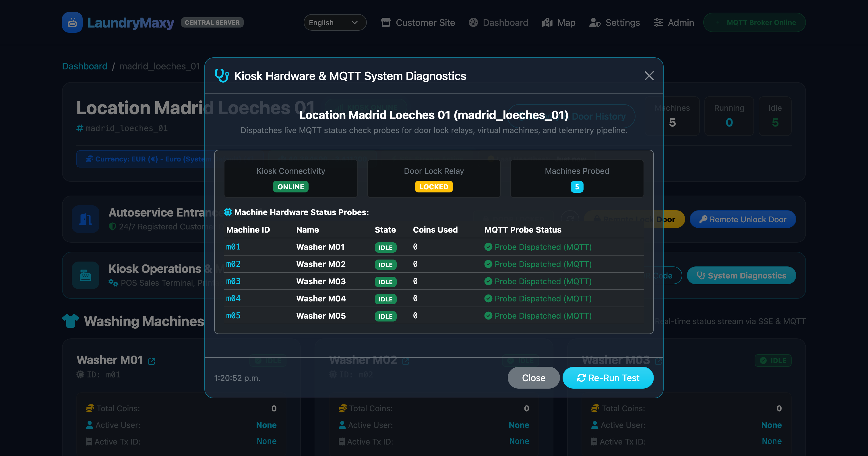Screen dimensions: 868x456
Task: Click the coins icon beside Total Coins in Washer M01 card
Action: click(90, 408)
